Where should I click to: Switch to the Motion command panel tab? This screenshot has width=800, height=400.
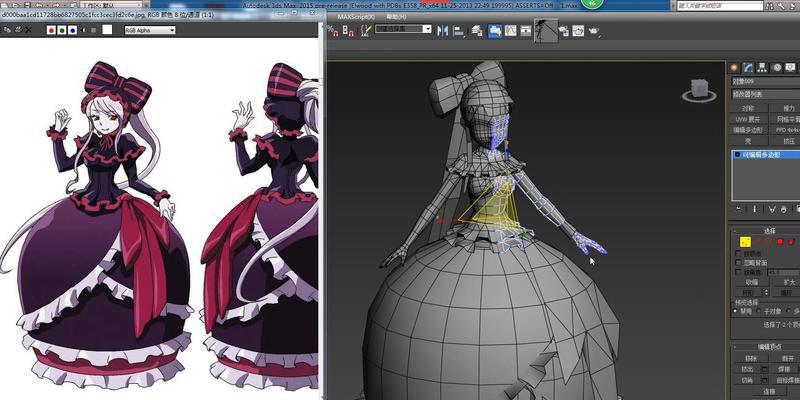click(777, 68)
